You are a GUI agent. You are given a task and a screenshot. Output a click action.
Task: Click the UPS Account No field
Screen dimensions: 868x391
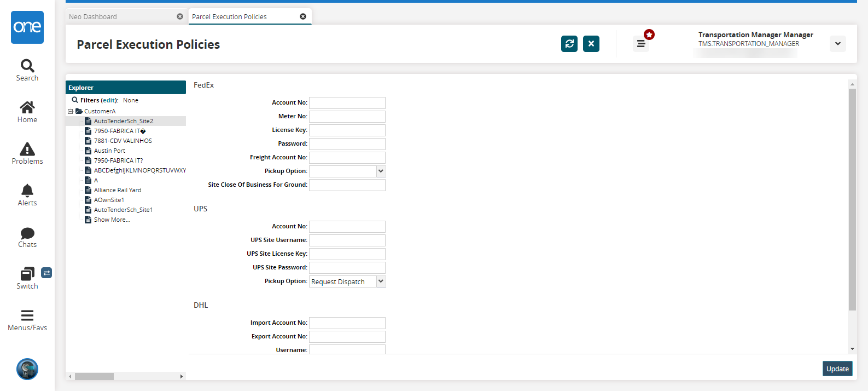(347, 227)
